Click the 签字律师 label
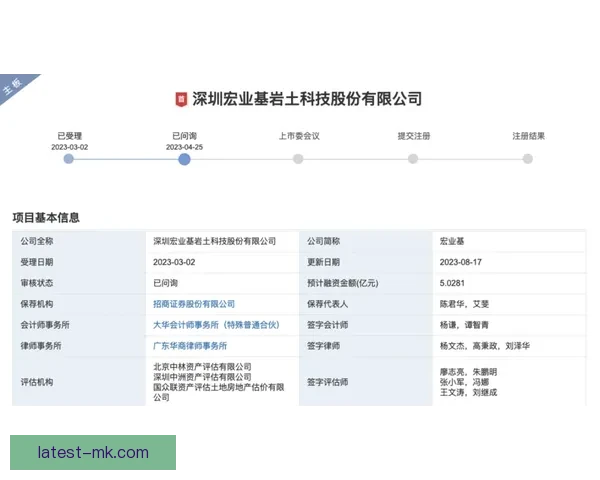The image size is (600, 480). (x=323, y=346)
